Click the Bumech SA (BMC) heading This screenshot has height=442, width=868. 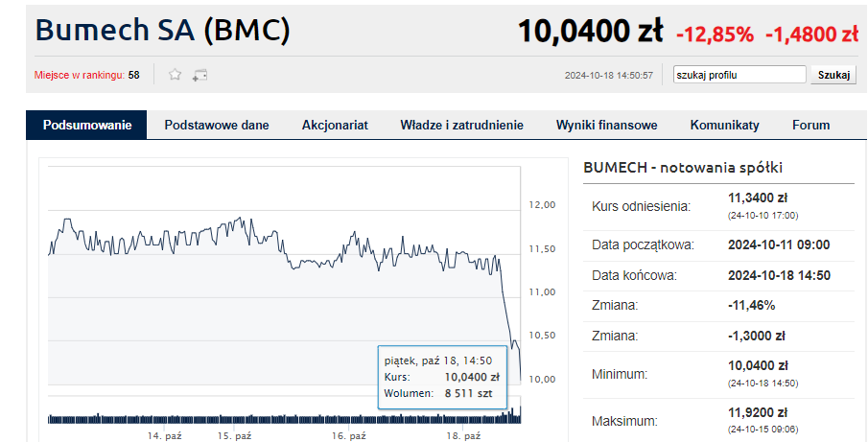pos(163,31)
